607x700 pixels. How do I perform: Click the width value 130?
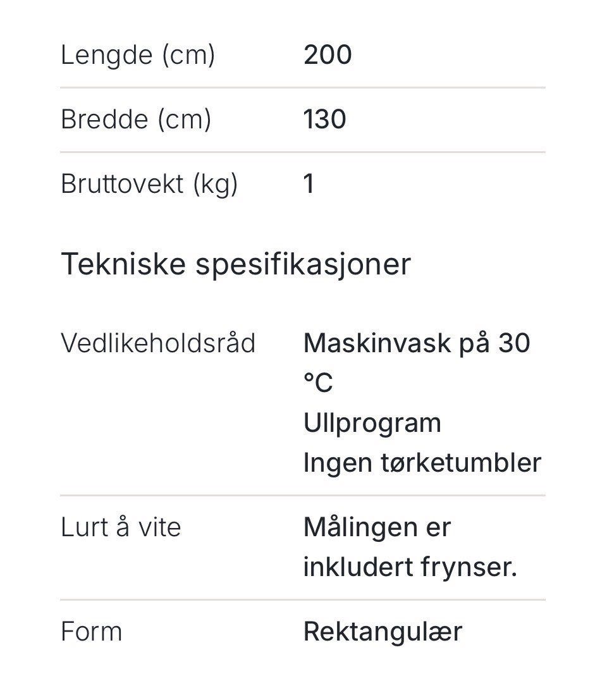324,120
